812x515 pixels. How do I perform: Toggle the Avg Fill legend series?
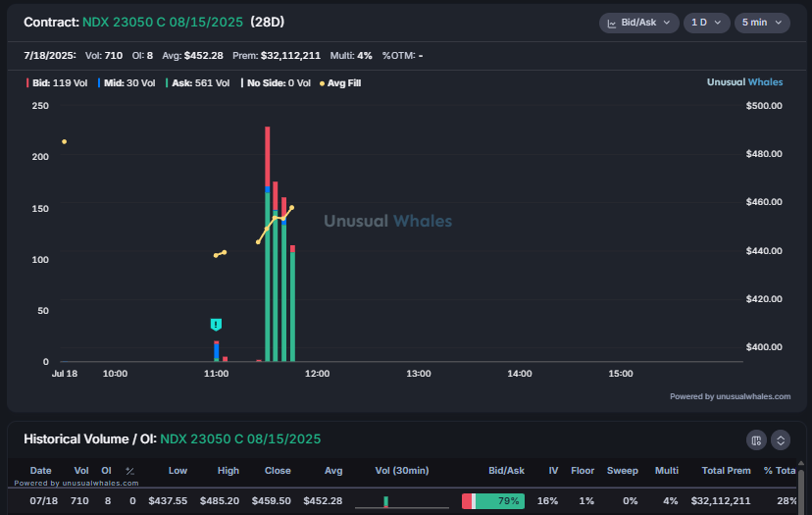pyautogui.click(x=340, y=83)
